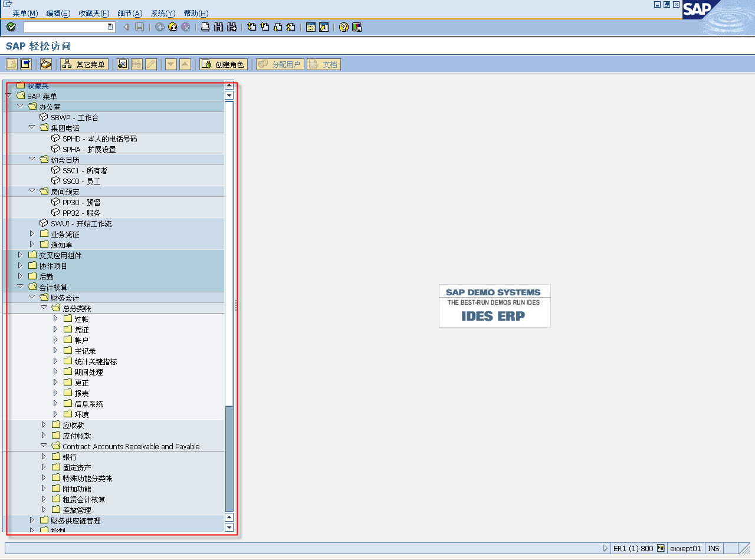Collapse the 总分类帐 folder
This screenshot has width=755, height=560.
[44, 308]
